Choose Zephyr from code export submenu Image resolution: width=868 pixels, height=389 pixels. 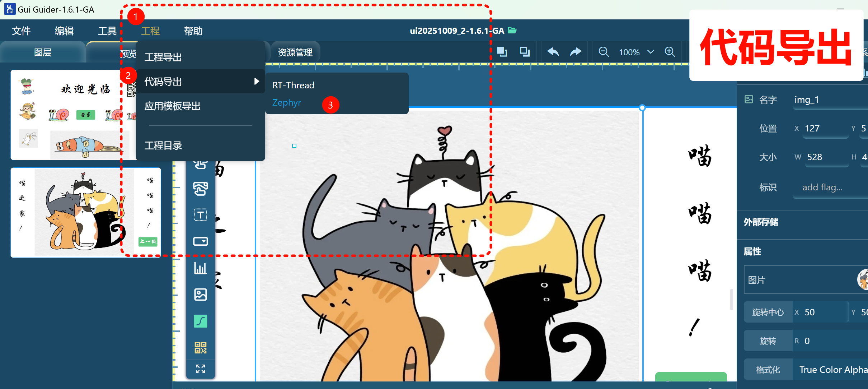287,103
